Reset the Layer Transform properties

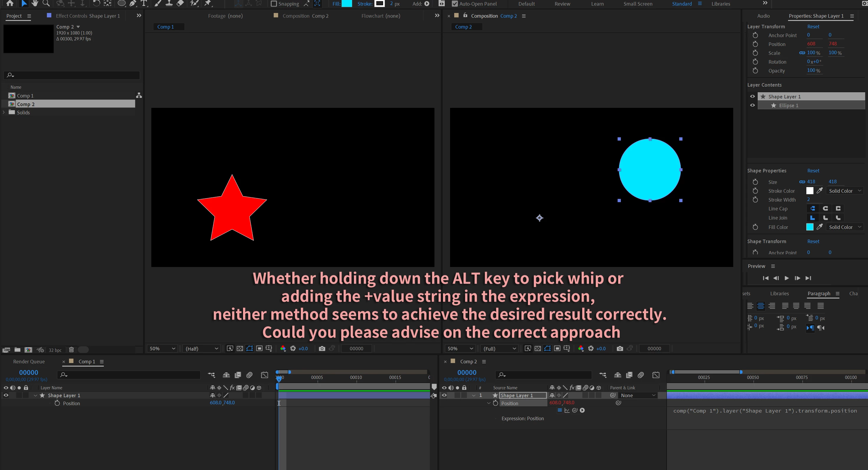click(x=813, y=27)
